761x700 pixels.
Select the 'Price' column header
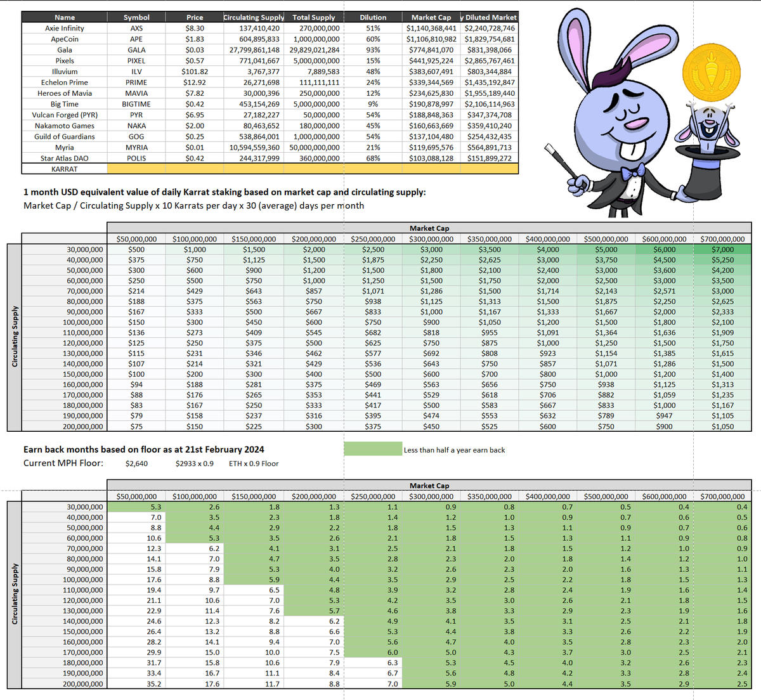(x=195, y=17)
